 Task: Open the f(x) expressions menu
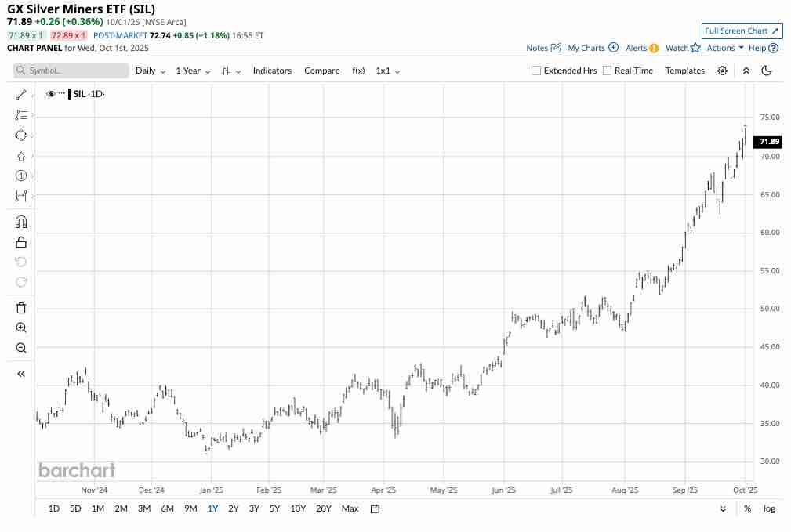tap(358, 71)
